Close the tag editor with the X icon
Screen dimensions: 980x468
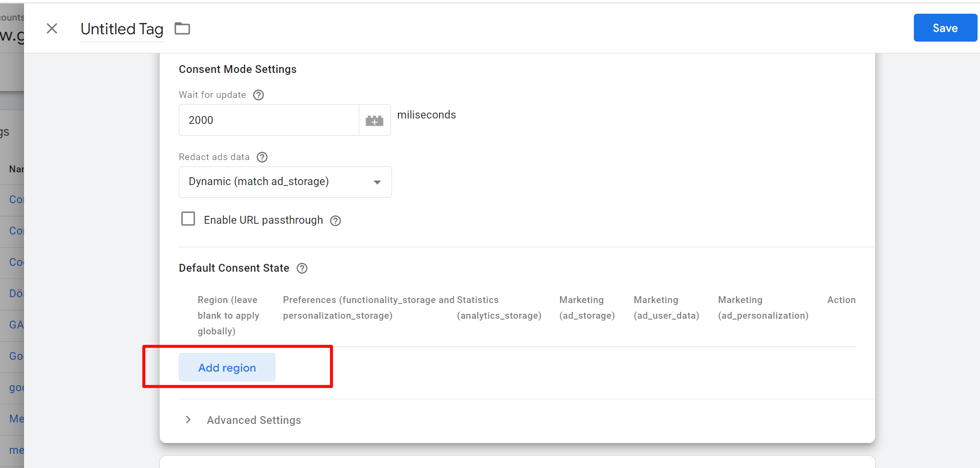point(52,29)
